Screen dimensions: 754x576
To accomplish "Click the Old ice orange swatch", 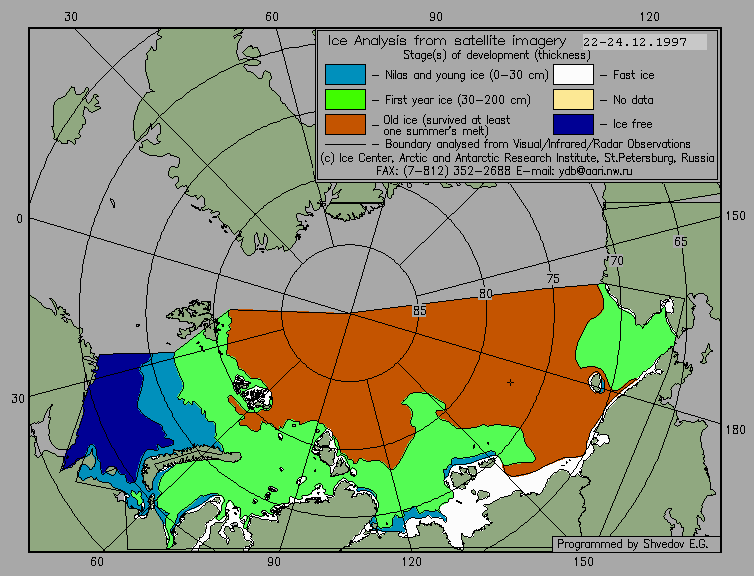I will tap(345, 124).
